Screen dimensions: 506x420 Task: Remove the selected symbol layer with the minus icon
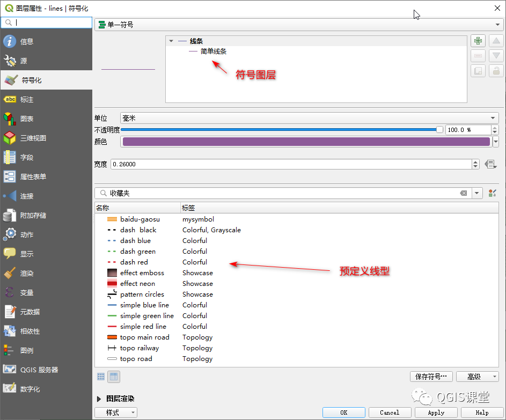coord(478,56)
